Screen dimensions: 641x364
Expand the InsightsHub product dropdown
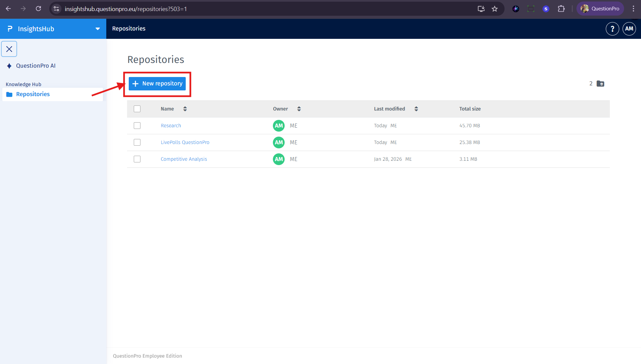tap(98, 29)
